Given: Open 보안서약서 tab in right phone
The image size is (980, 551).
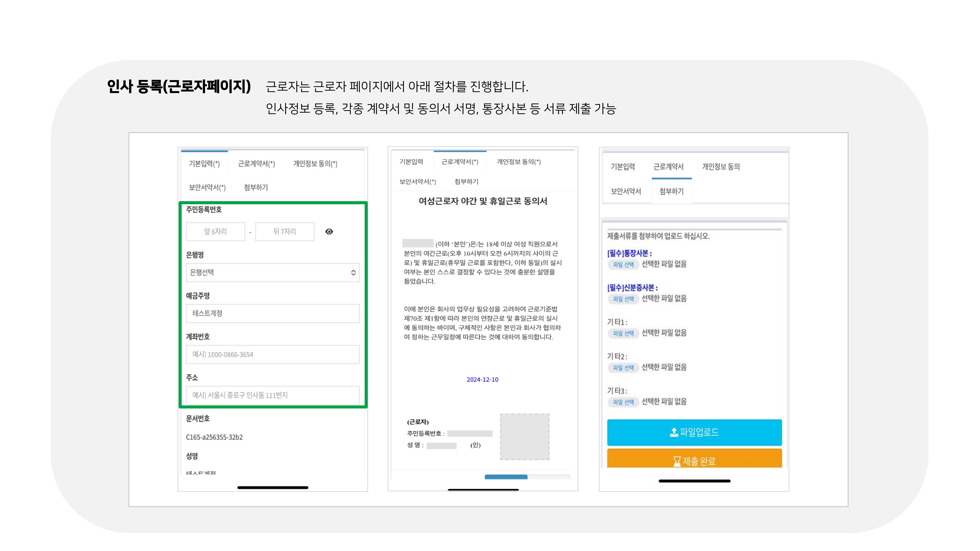Looking at the screenshot, I should 626,191.
